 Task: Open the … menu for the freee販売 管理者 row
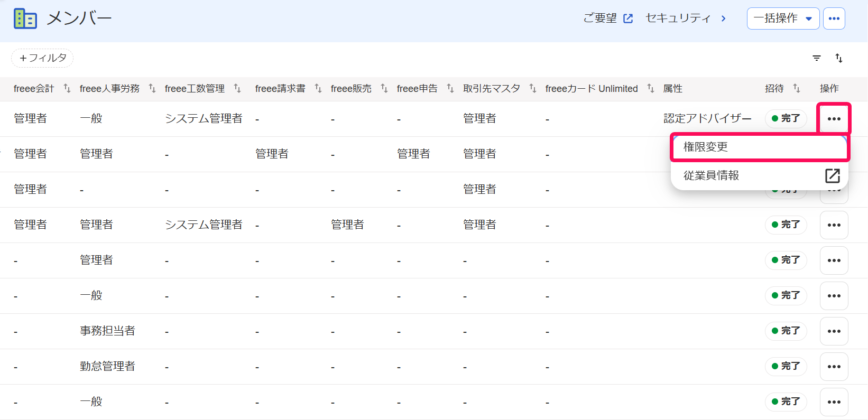point(834,225)
